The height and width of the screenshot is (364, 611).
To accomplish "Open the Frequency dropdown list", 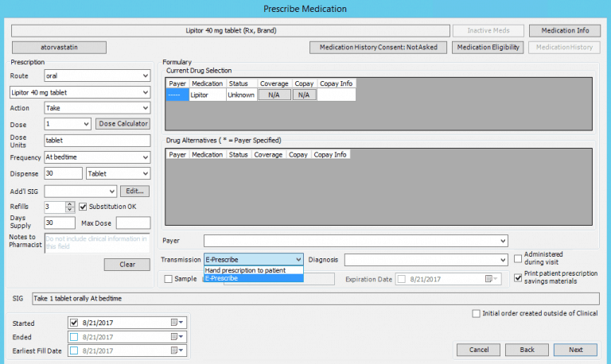I will point(145,157).
